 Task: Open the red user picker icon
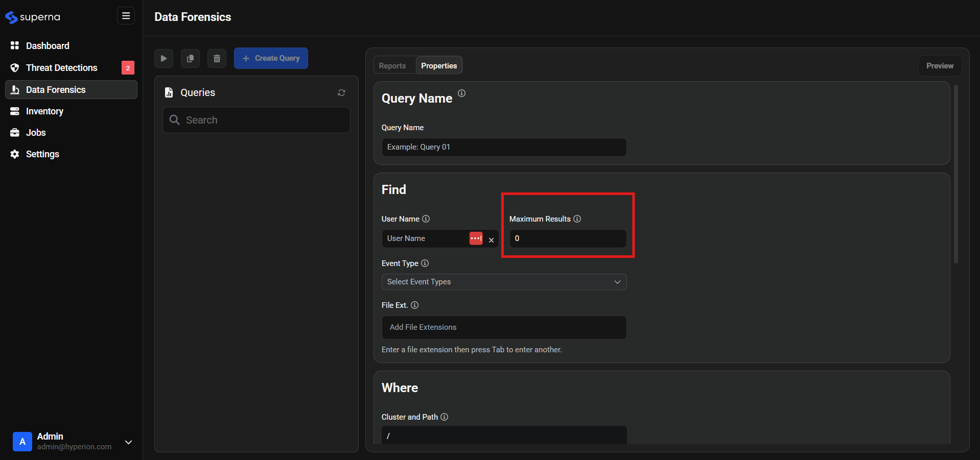(x=476, y=238)
